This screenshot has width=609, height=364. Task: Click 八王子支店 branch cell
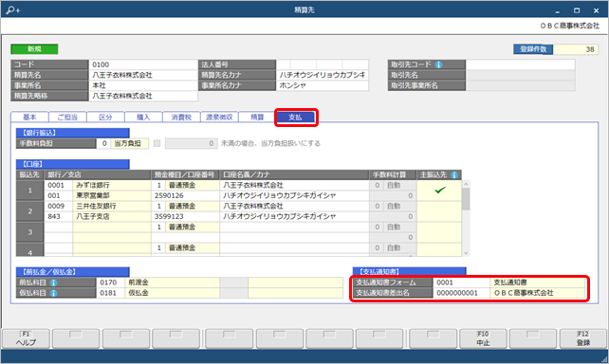[112, 216]
